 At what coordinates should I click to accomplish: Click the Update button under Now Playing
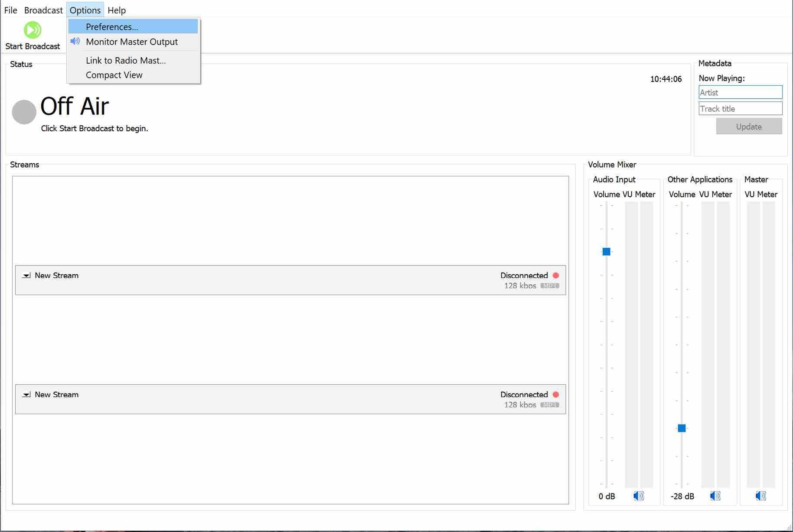click(x=749, y=126)
